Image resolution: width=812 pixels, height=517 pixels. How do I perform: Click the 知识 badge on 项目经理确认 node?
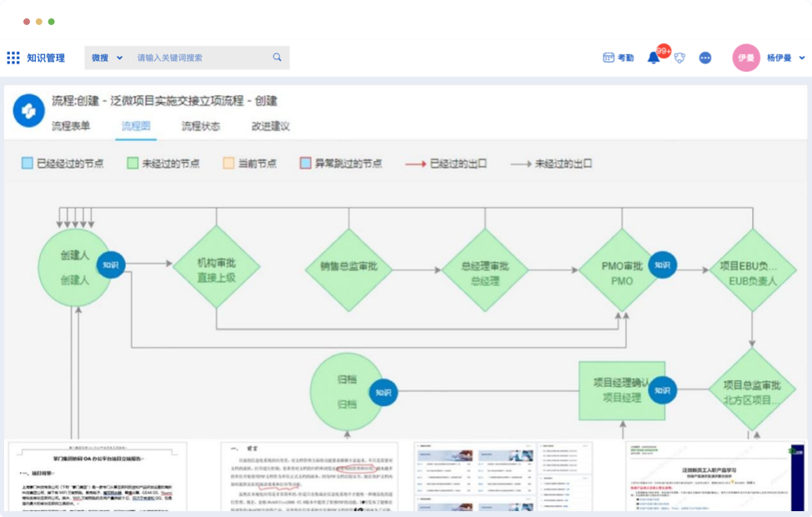click(662, 389)
